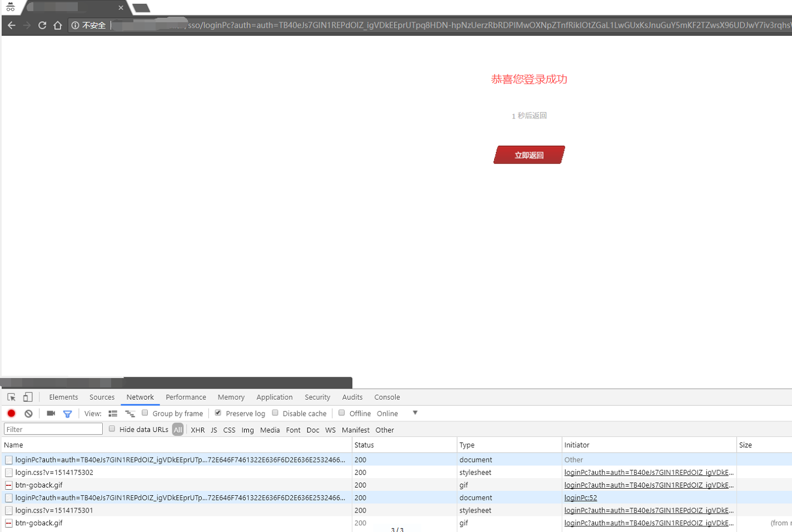Go back with the browser back arrow
Screen dimensions: 792x532
[11, 25]
